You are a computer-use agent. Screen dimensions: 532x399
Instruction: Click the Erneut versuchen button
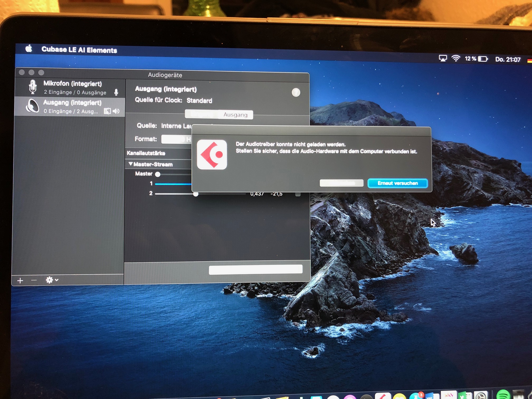(x=397, y=183)
